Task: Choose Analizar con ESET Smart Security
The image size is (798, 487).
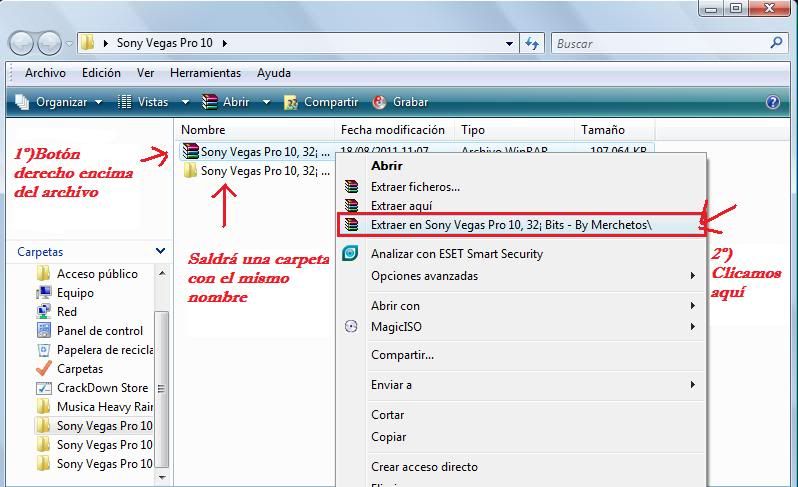Action: [x=457, y=253]
